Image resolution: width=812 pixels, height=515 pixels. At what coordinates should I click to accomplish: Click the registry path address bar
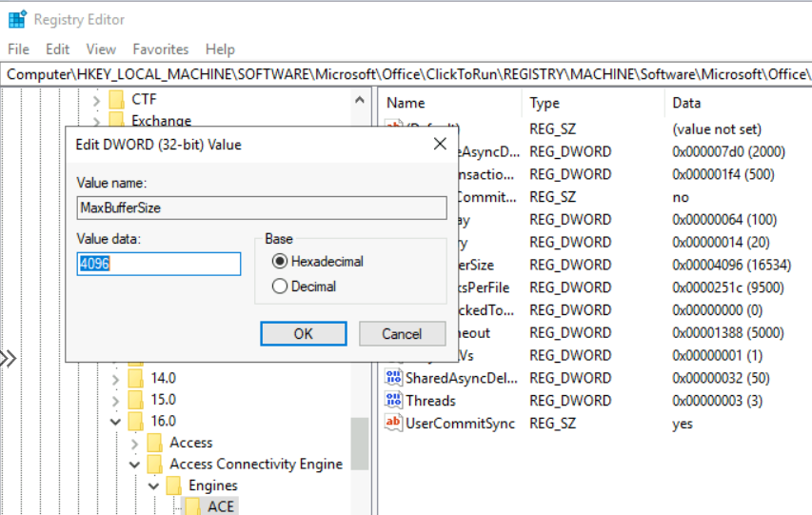pyautogui.click(x=406, y=74)
